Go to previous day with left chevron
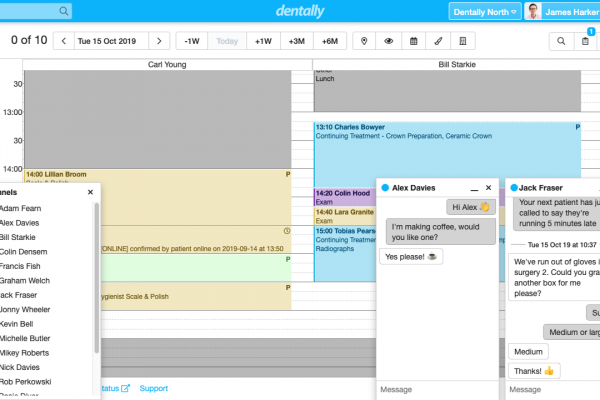Image resolution: width=600 pixels, height=400 pixels. (64, 41)
